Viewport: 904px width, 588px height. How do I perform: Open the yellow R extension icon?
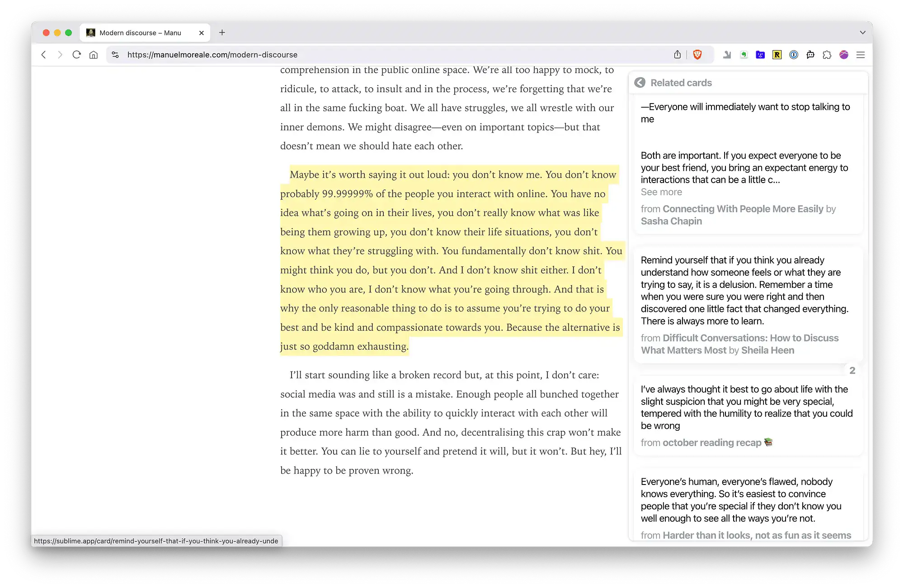pyautogui.click(x=777, y=55)
